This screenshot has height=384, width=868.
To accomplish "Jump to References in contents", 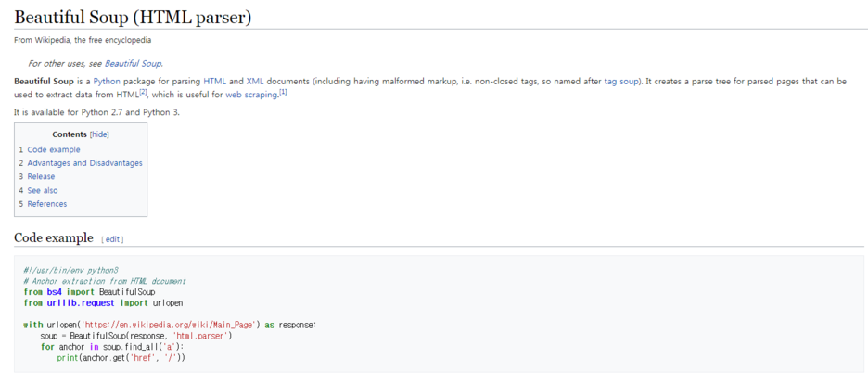I will [x=47, y=204].
